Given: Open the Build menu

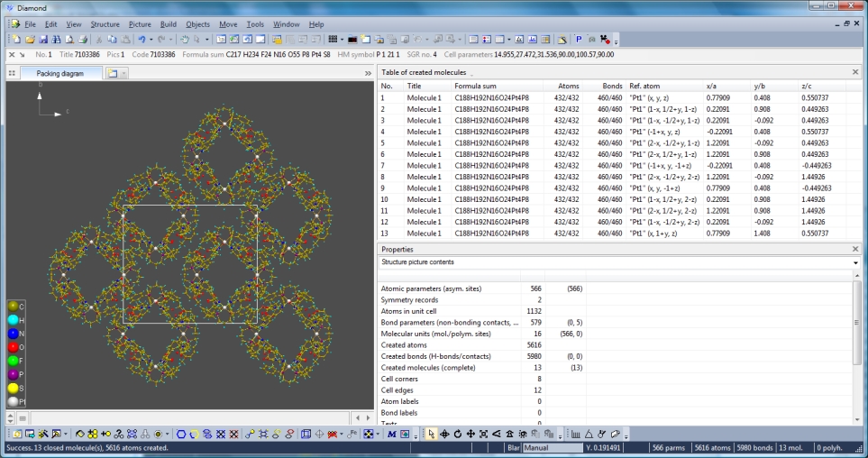Looking at the screenshot, I should pos(168,24).
